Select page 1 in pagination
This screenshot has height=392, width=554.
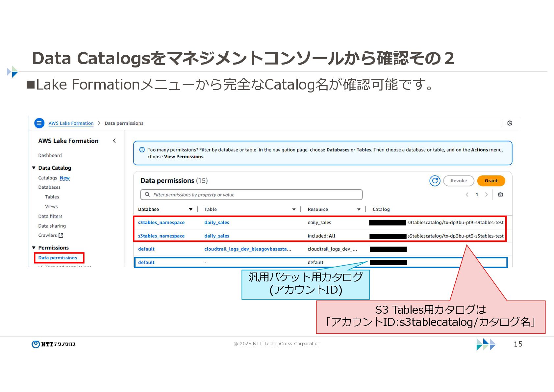(x=477, y=195)
